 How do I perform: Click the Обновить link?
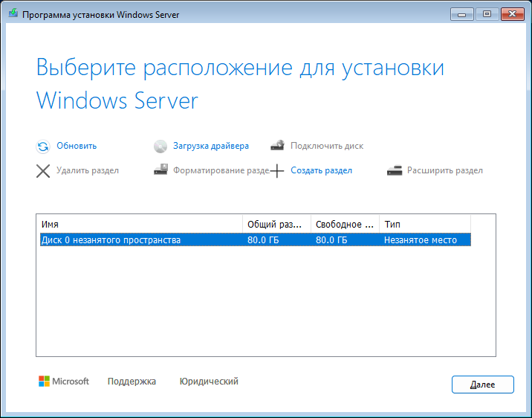(x=77, y=146)
